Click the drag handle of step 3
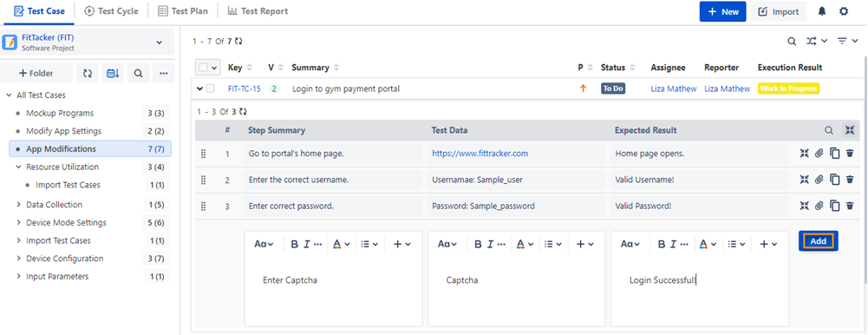Viewport: 868px width, 335px height. (203, 206)
